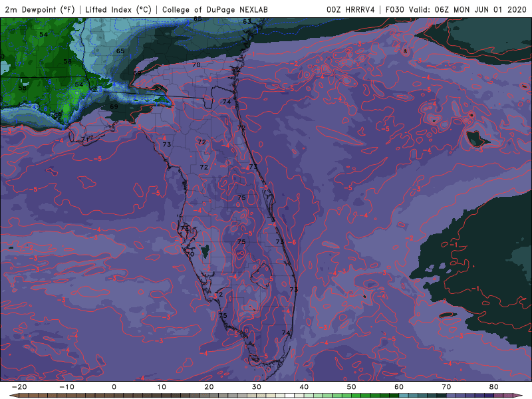Viewport: 532px width, 399px height.
Task: Click the '20' label on color scale
Action: click(209, 387)
